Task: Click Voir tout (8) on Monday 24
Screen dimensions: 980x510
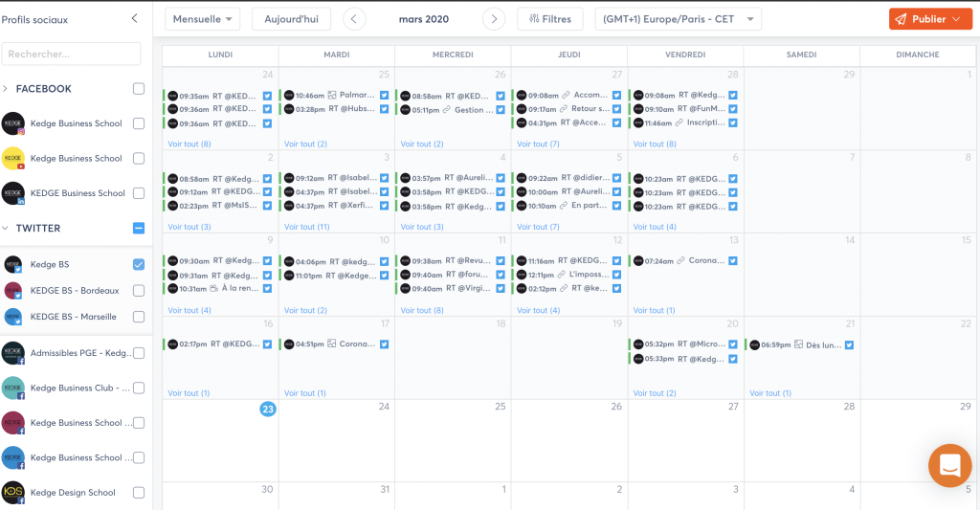Action: (189, 144)
